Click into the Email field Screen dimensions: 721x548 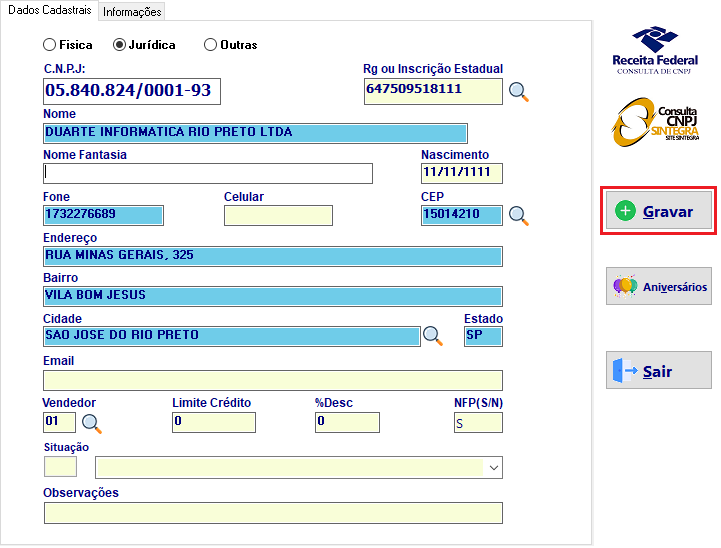[273, 381]
